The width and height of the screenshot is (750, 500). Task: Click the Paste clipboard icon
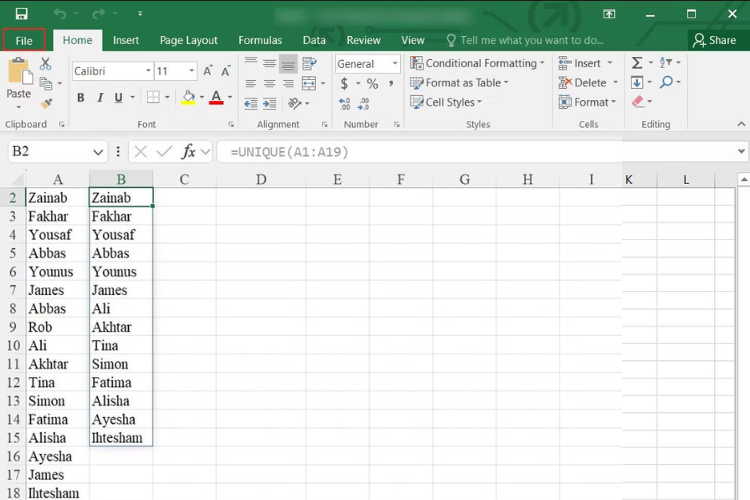coord(19,71)
